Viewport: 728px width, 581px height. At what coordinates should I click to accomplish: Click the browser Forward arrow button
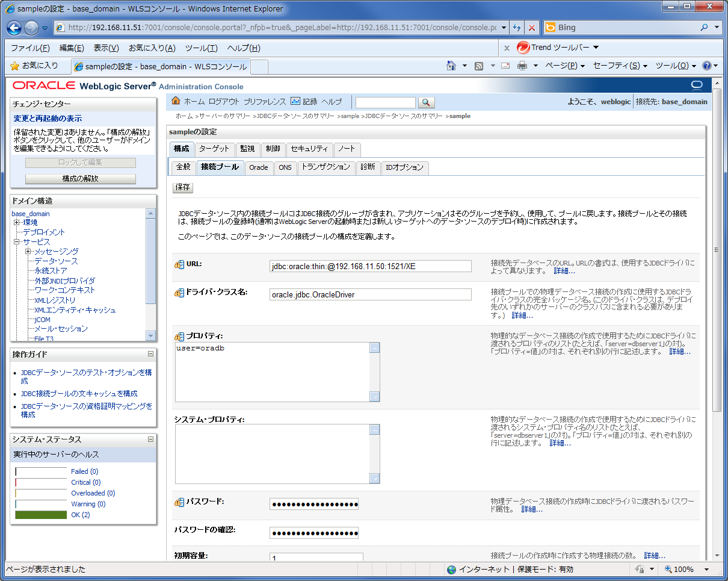point(31,28)
